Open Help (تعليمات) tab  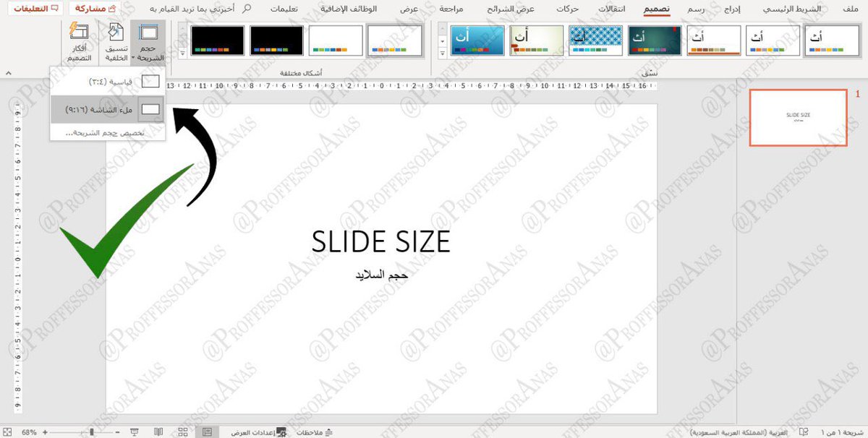tap(284, 9)
